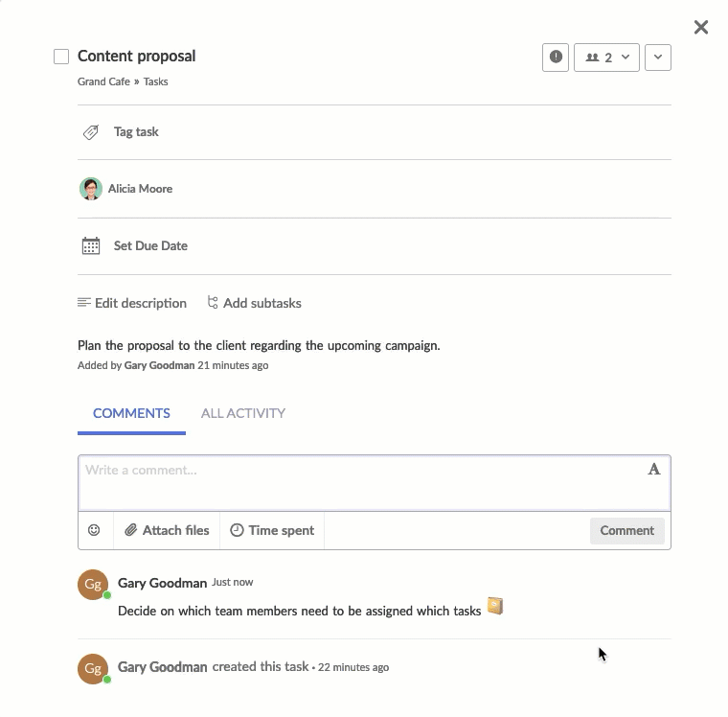Close the task detail panel
728x717 pixels.
point(700,27)
